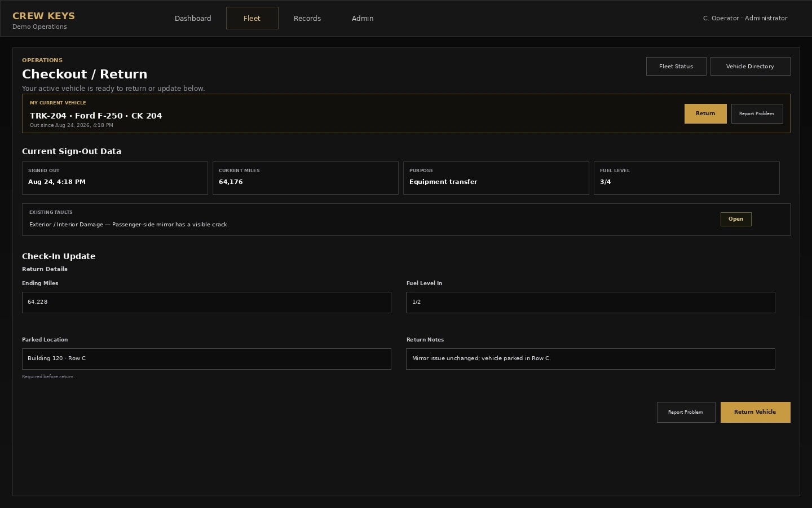The image size is (812, 508).
Task: Click Report Problem beside Return Vehicle
Action: click(x=686, y=412)
